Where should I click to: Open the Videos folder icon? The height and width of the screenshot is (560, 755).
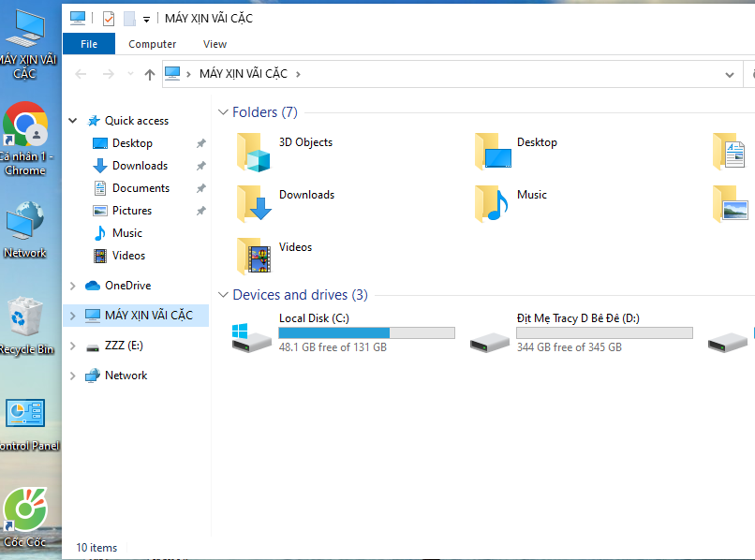point(254,256)
